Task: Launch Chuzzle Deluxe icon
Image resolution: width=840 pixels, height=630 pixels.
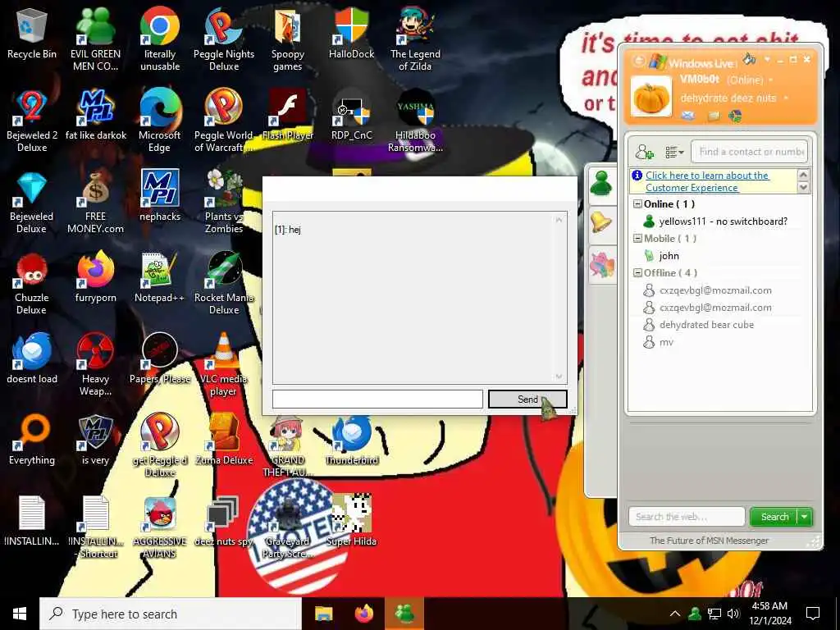Action: tap(32, 283)
